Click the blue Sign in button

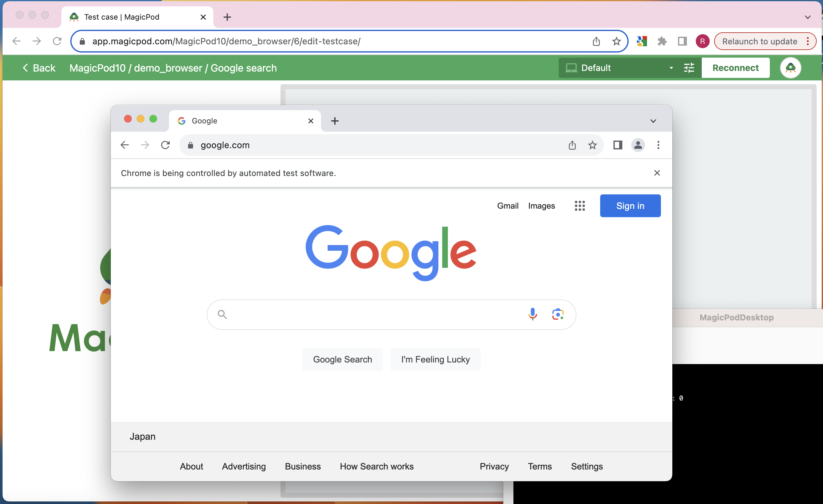pos(630,205)
